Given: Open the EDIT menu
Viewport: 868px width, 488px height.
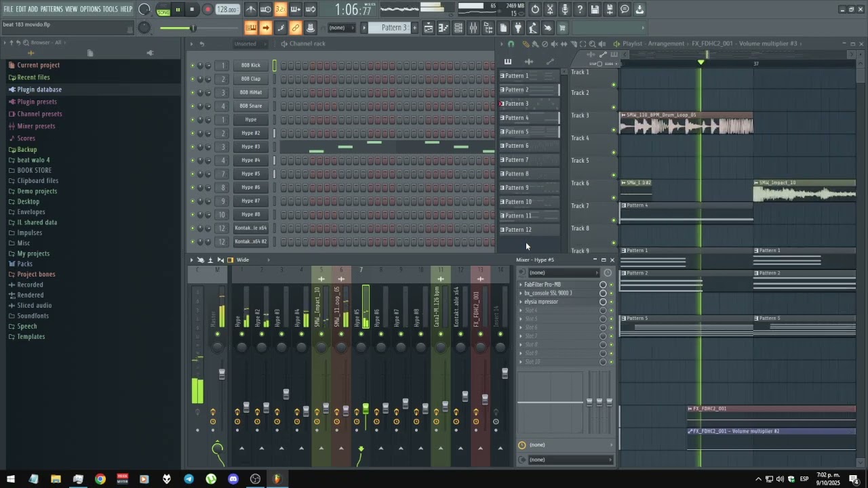Looking at the screenshot, I should [21, 9].
